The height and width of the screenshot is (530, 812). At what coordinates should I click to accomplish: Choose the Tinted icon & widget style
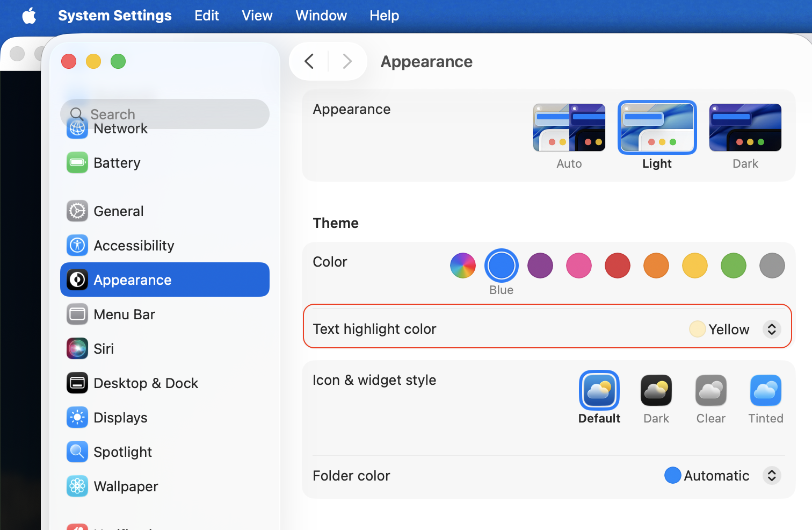coord(765,391)
